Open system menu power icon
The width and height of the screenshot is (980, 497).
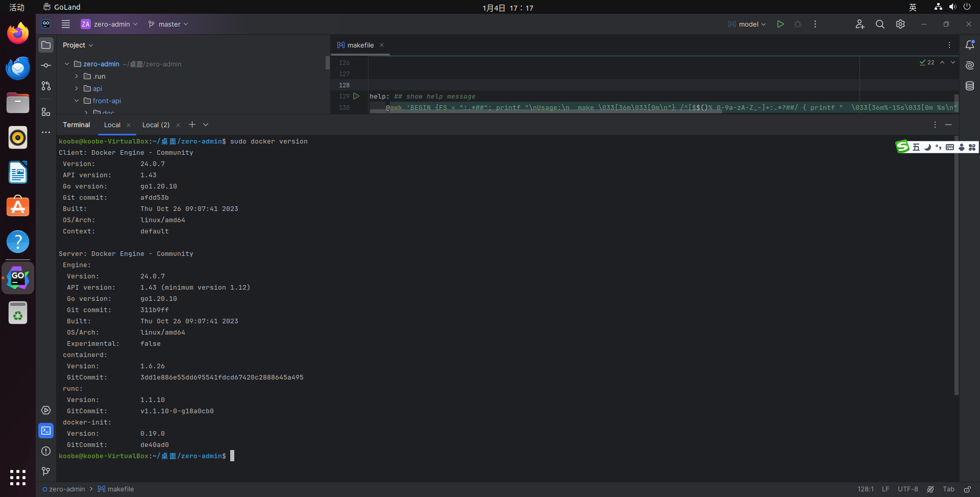[967, 7]
